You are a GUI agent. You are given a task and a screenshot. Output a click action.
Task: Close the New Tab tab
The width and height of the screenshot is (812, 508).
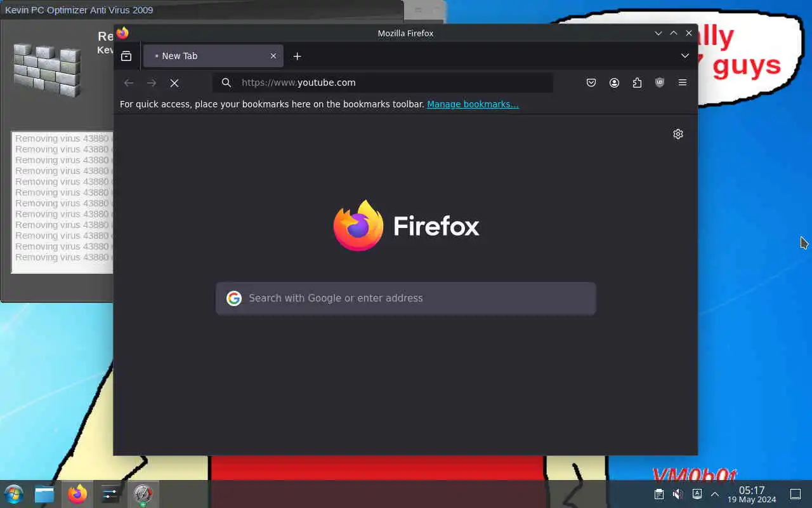273,56
